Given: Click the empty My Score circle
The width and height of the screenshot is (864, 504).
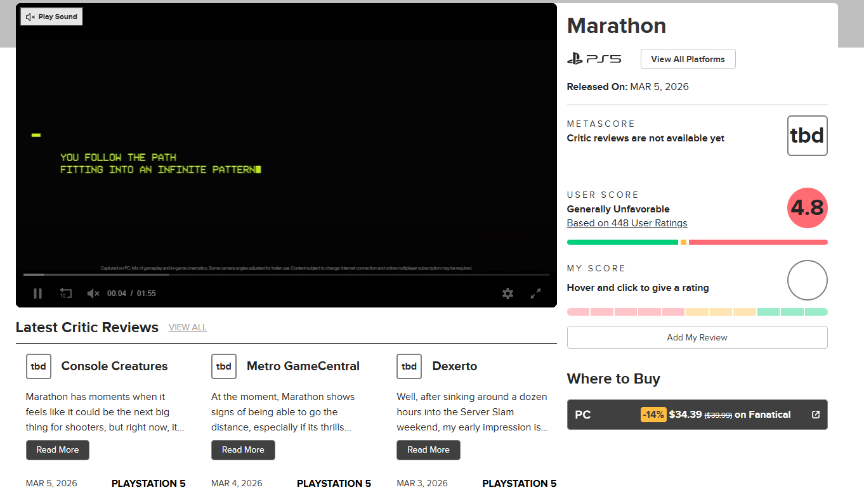Looking at the screenshot, I should point(807,280).
